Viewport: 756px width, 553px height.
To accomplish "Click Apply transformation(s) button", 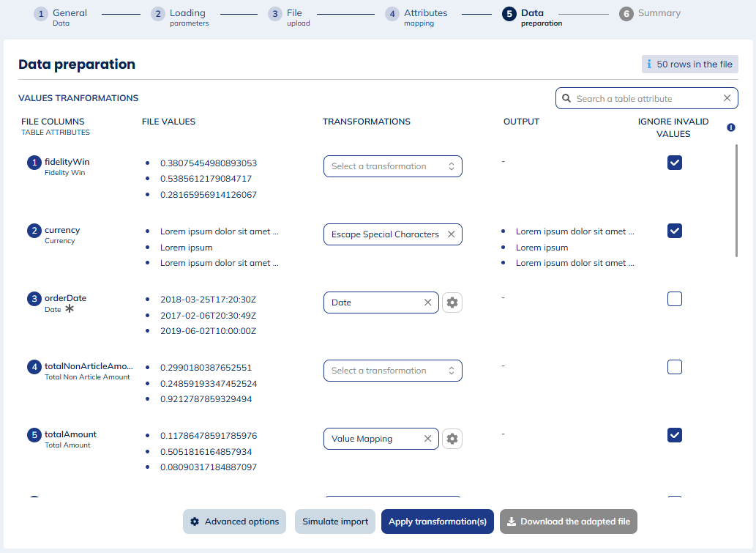I will tap(437, 522).
